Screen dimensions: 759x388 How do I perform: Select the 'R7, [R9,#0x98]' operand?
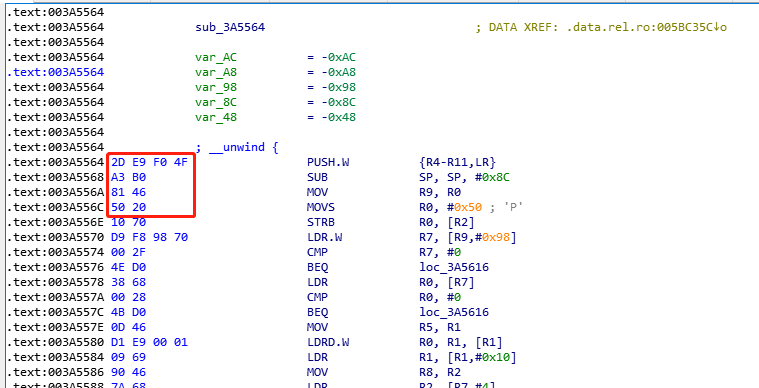pos(468,238)
